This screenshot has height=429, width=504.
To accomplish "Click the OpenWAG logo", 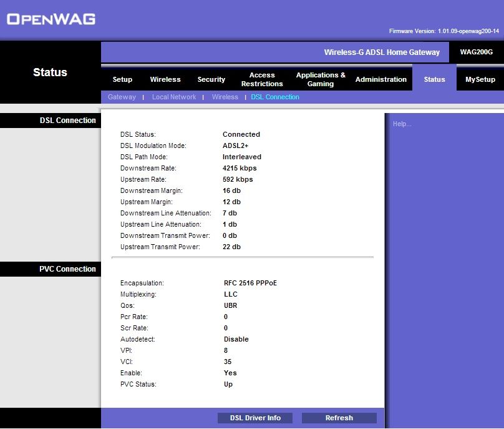I will 51,19.
